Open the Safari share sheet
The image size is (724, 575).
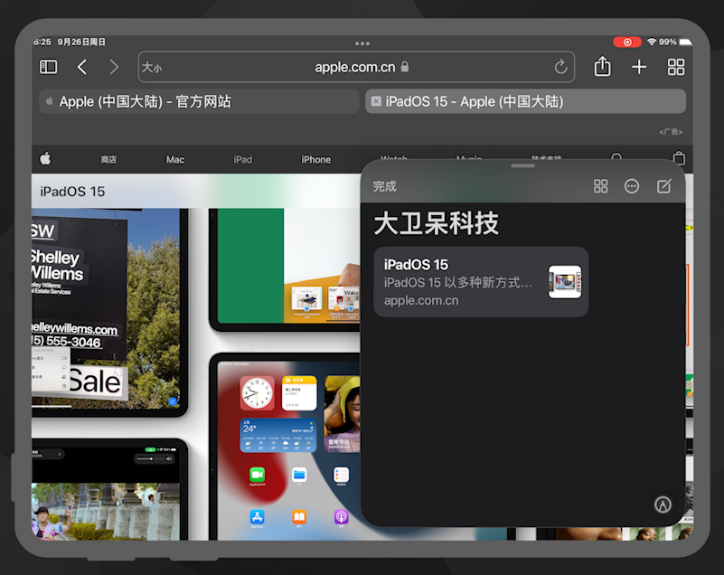pos(602,67)
